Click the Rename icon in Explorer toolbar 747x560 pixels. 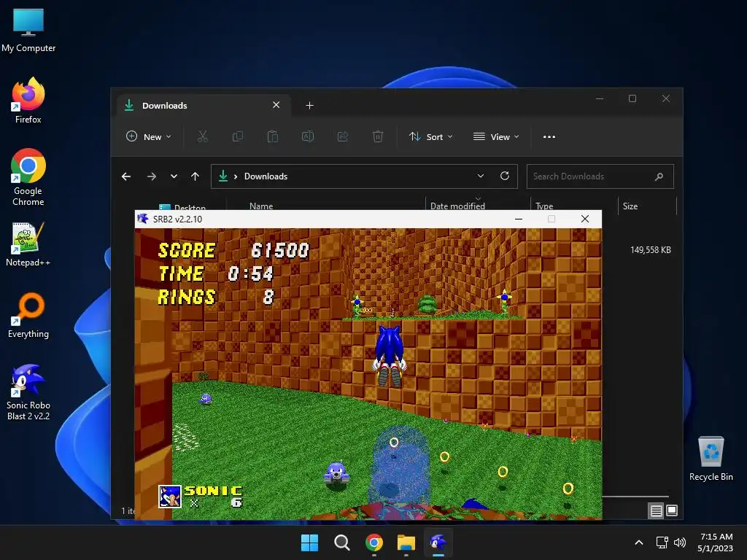[308, 136]
